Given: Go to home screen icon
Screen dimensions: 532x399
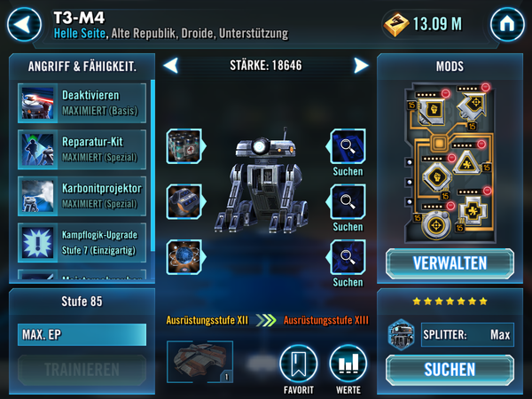Looking at the screenshot, I should [x=507, y=25].
